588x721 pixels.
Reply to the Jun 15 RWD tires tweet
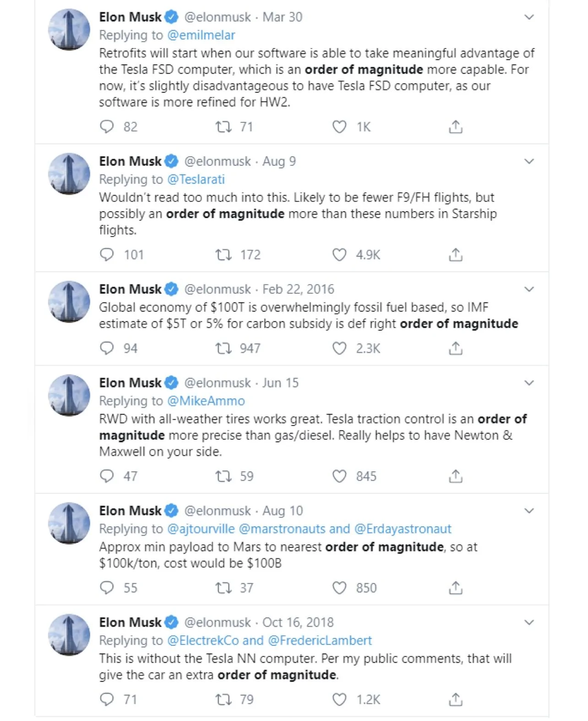click(x=107, y=476)
